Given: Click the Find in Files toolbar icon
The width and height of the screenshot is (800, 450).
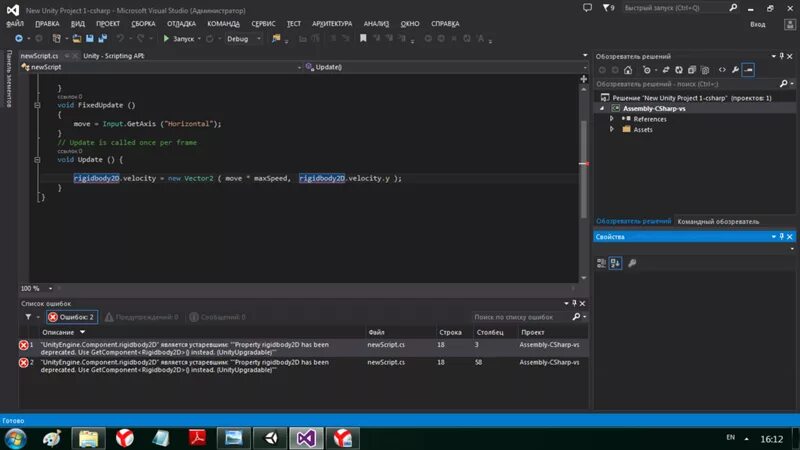Looking at the screenshot, I should [276, 39].
